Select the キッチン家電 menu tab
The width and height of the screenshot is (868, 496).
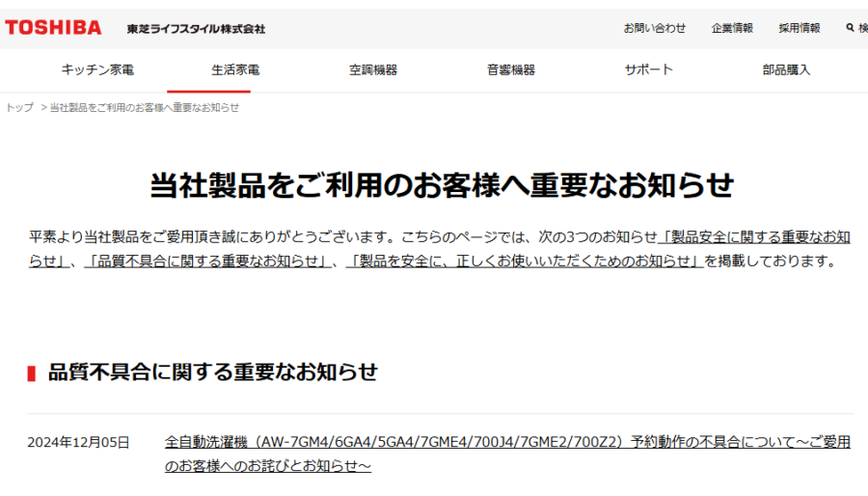[x=97, y=69]
